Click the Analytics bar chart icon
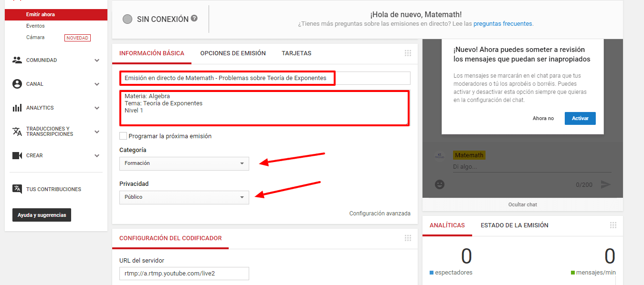644x285 pixels. coord(17,108)
